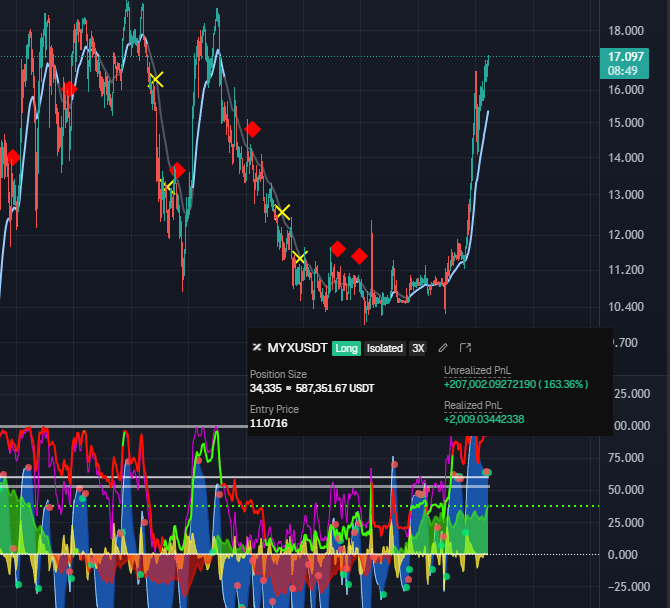Click the Isolated margin mode badge
Viewport: 671px width, 608px height.
[x=385, y=348]
